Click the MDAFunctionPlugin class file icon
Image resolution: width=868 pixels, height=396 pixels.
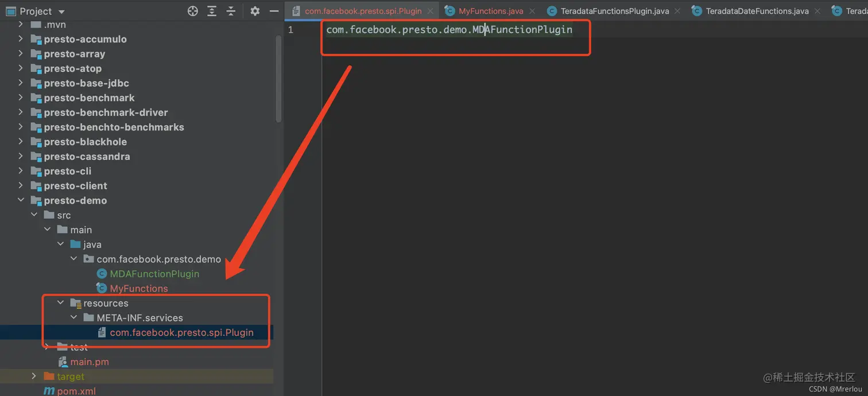point(102,274)
